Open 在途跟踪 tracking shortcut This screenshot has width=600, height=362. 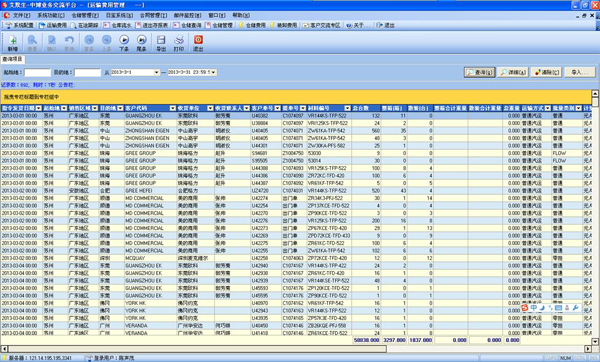pos(84,25)
